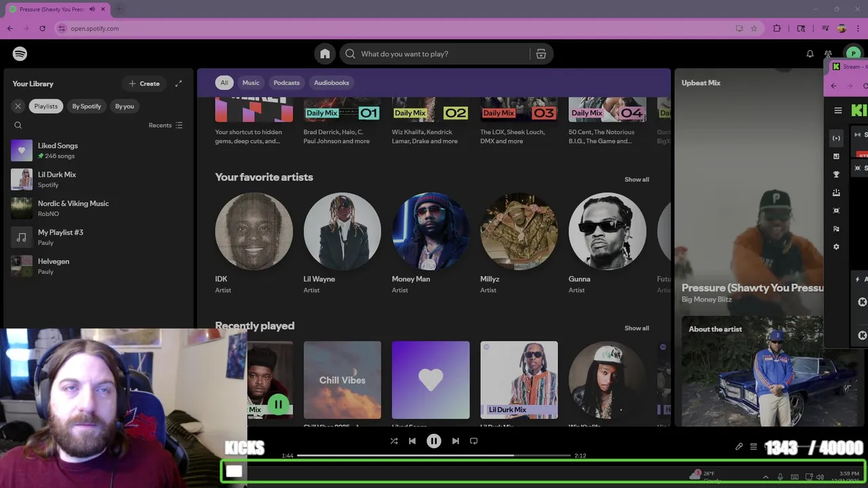
Task: Open My Playlist #3 in library
Action: point(98,237)
